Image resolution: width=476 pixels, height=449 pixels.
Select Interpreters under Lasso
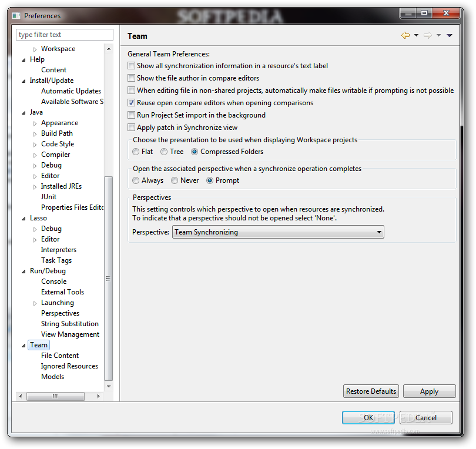59,250
